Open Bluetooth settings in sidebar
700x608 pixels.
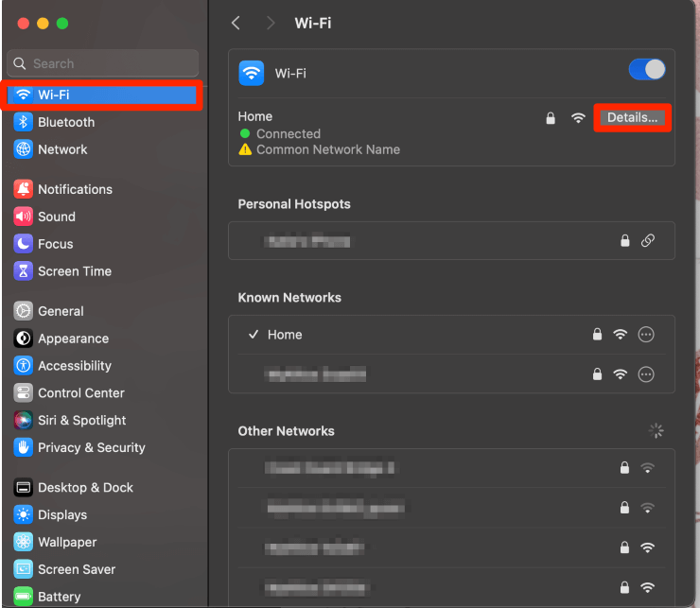tap(65, 122)
